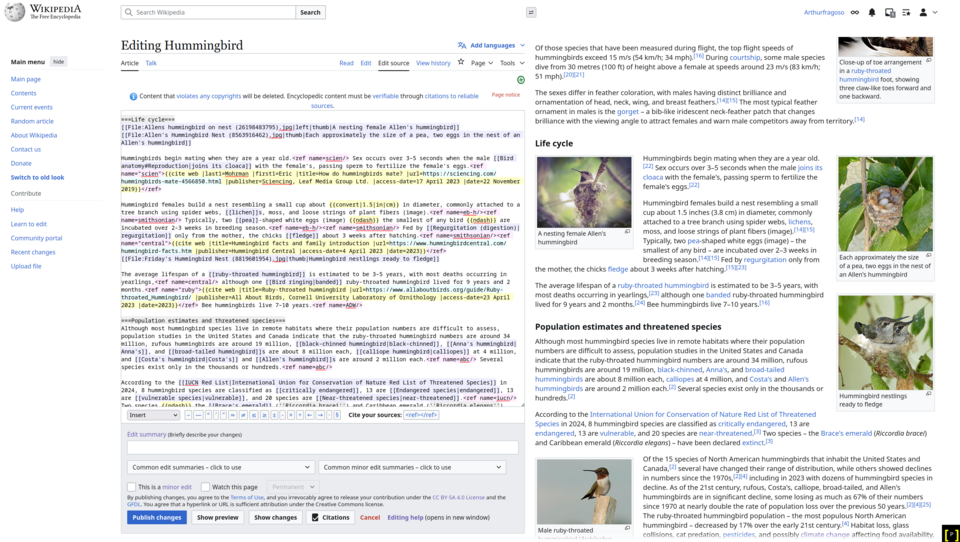This screenshot has height=542, width=960.
Task: Expand the Add languages dropdown
Action: coord(491,45)
